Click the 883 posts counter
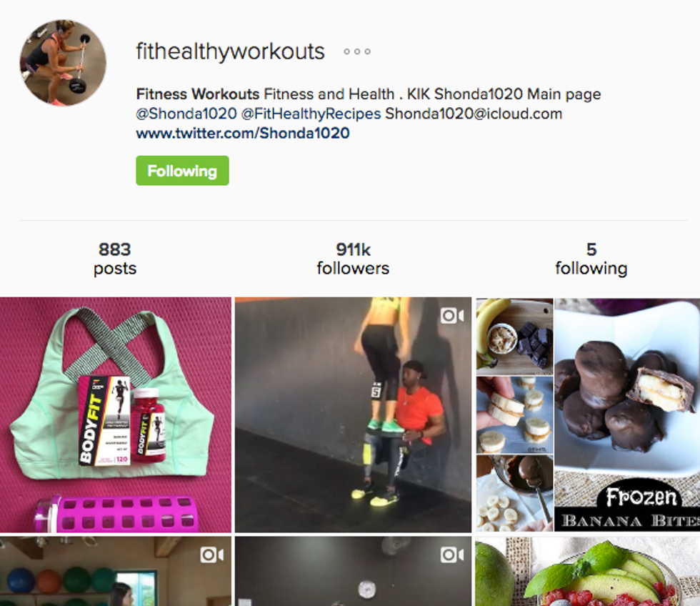 pyautogui.click(x=115, y=259)
